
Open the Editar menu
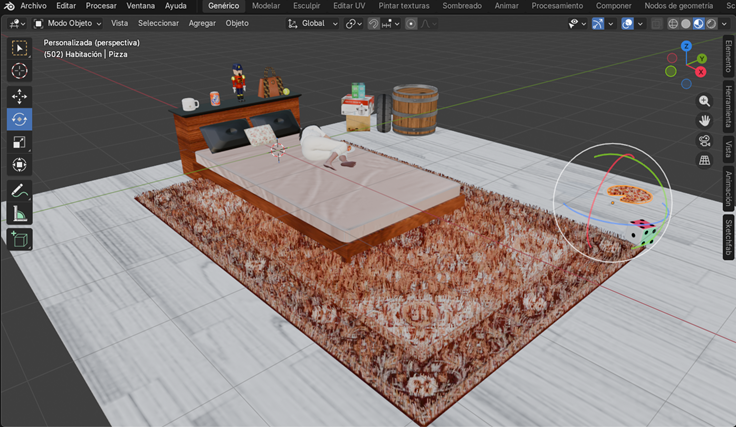click(66, 6)
